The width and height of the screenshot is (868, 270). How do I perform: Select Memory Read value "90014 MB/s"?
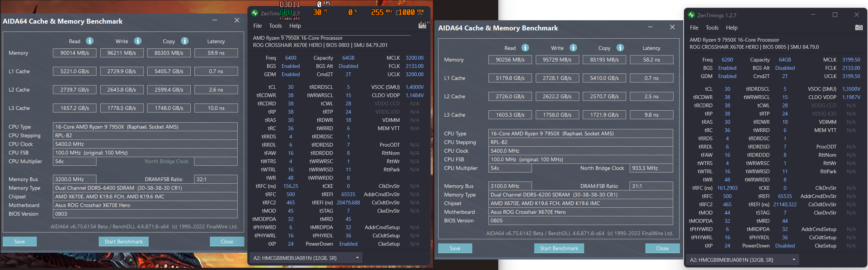coord(75,53)
